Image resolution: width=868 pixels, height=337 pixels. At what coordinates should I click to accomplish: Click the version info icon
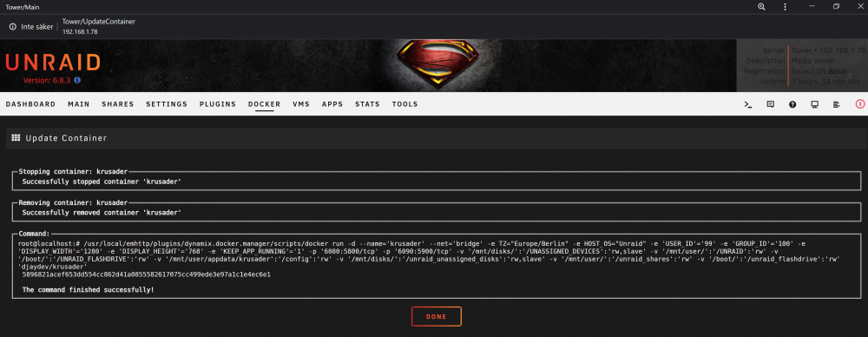[x=77, y=81]
